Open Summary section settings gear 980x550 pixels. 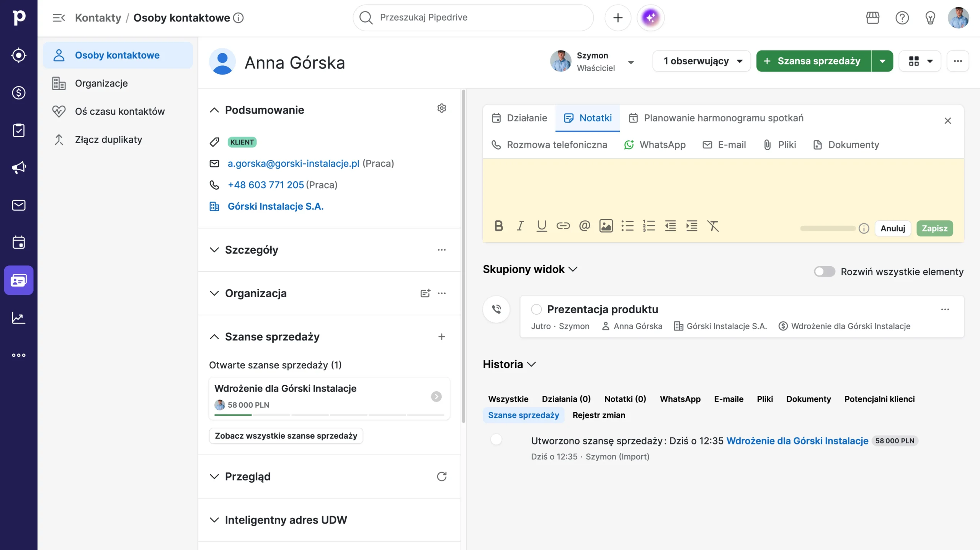point(441,108)
